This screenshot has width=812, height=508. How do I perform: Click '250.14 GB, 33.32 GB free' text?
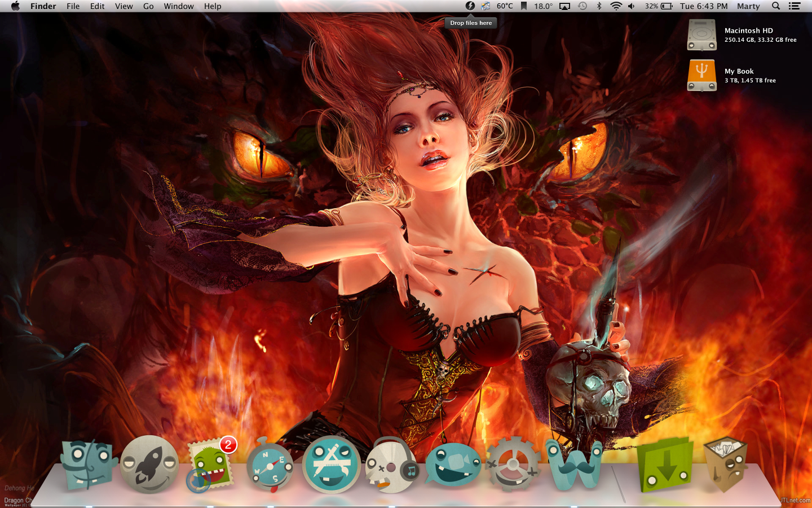pyautogui.click(x=760, y=40)
